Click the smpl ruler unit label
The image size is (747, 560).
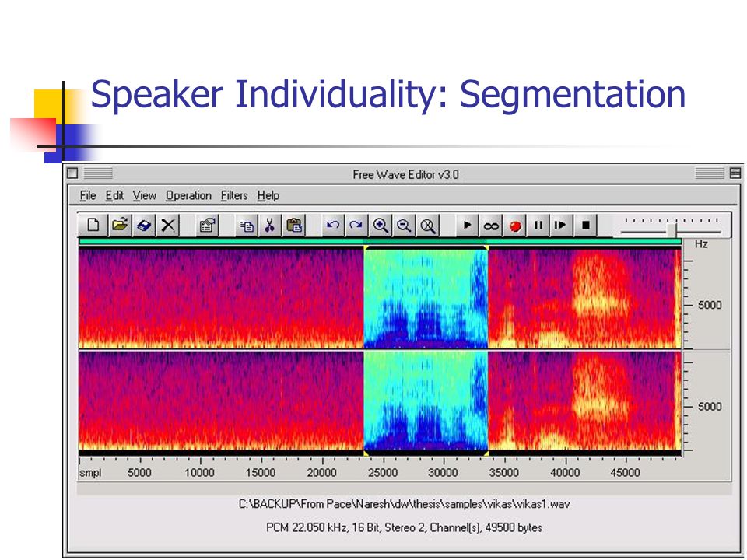coord(90,473)
